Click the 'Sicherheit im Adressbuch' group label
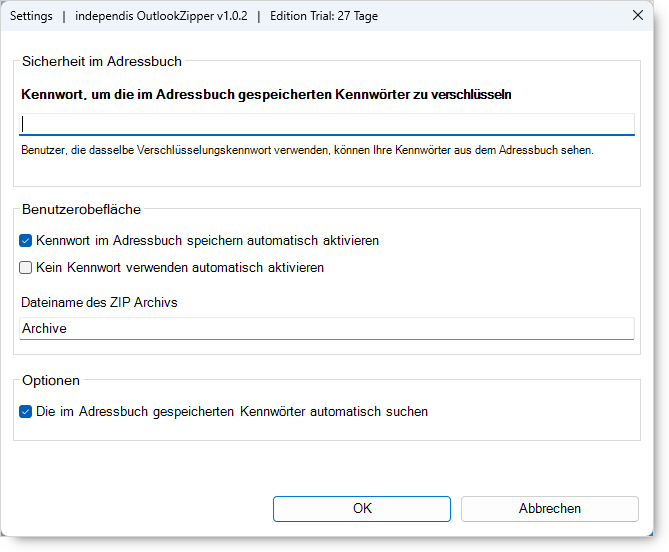Screen dimensions: 669x552 (102, 61)
